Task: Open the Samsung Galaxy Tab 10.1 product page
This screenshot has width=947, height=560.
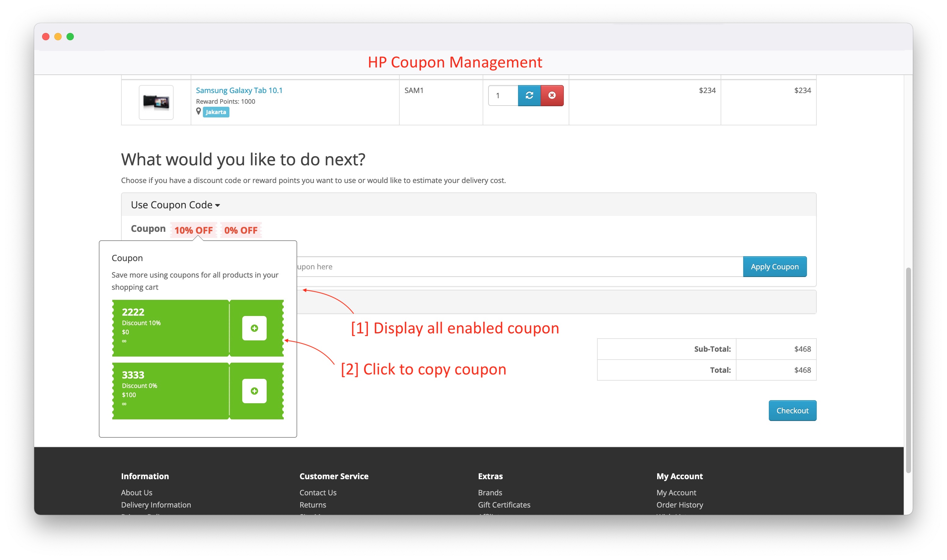Action: [239, 90]
